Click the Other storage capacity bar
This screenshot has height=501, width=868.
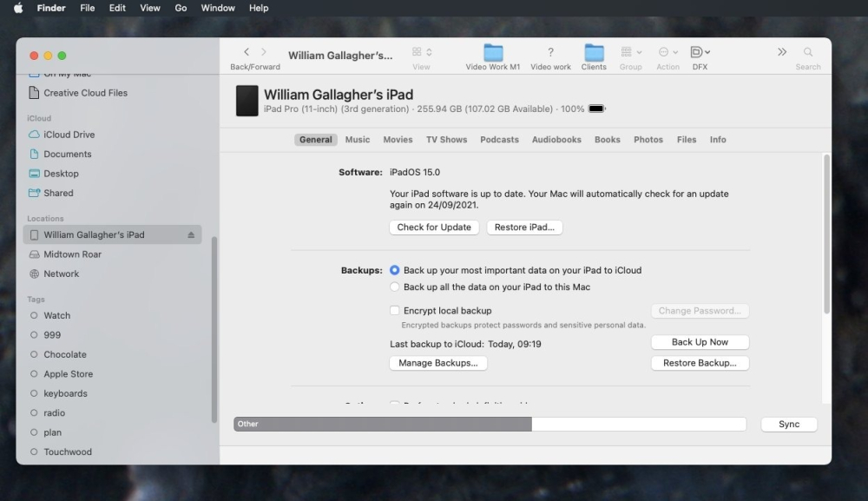click(x=382, y=424)
